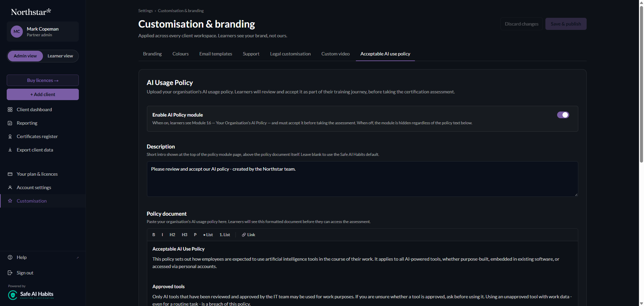
Task: Click the Reporting icon in sidebar
Action: pos(10,123)
